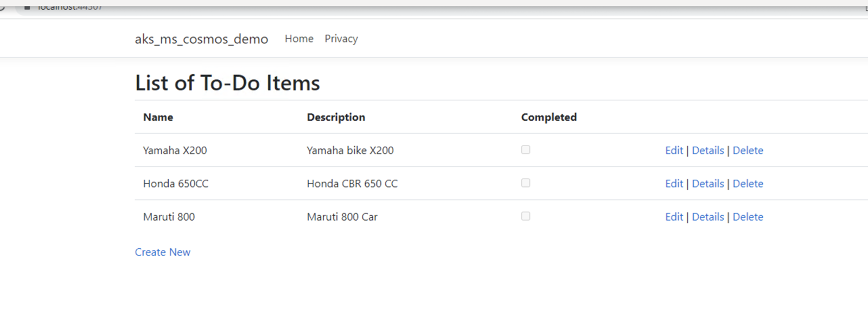Screen dimensions: 868x333
Task: Edit the Yamaha X200 entry
Action: coord(673,150)
